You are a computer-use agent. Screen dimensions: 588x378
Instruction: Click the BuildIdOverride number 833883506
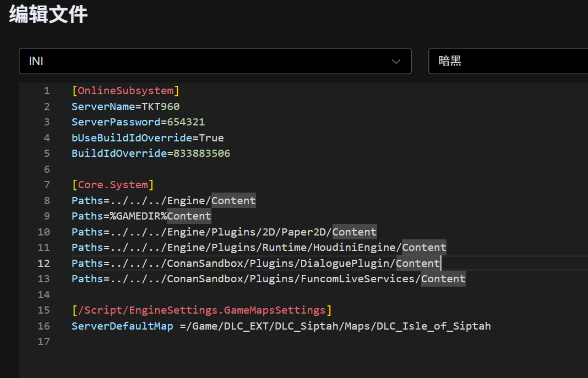(x=202, y=154)
